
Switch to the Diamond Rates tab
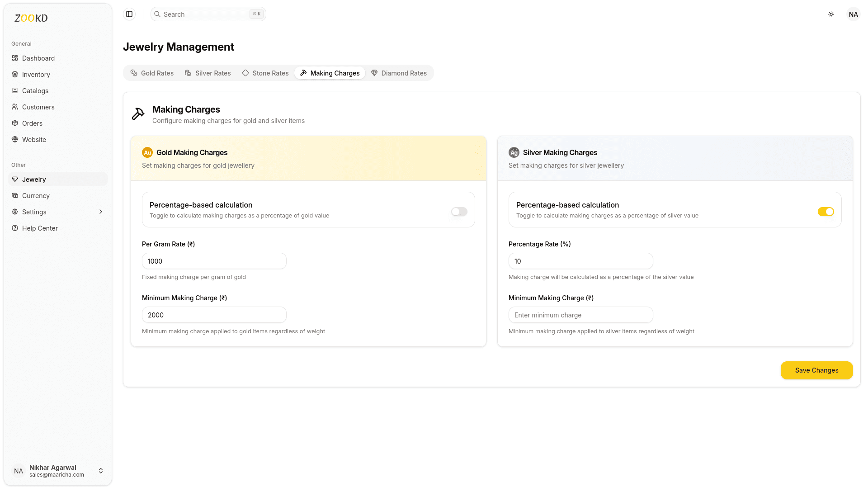[x=399, y=73]
